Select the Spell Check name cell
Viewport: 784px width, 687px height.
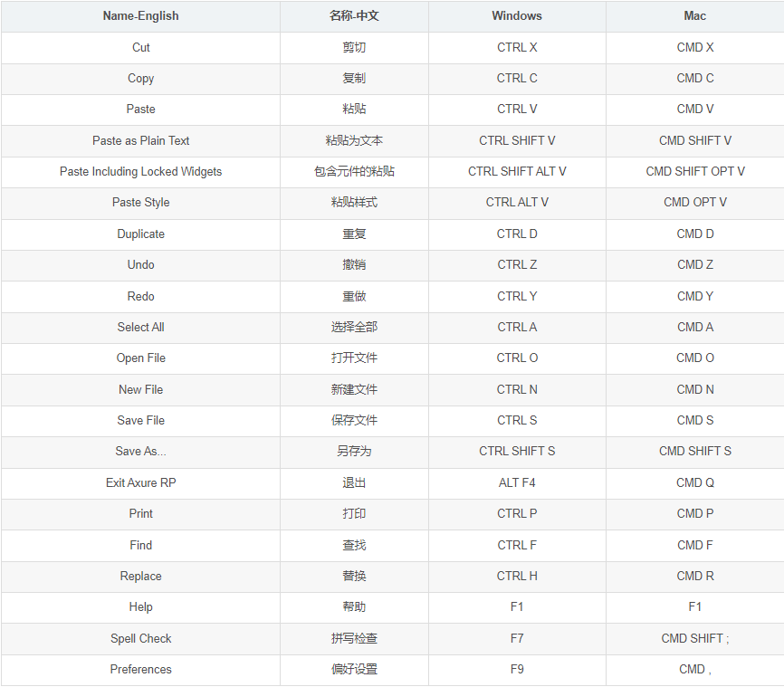point(140,638)
